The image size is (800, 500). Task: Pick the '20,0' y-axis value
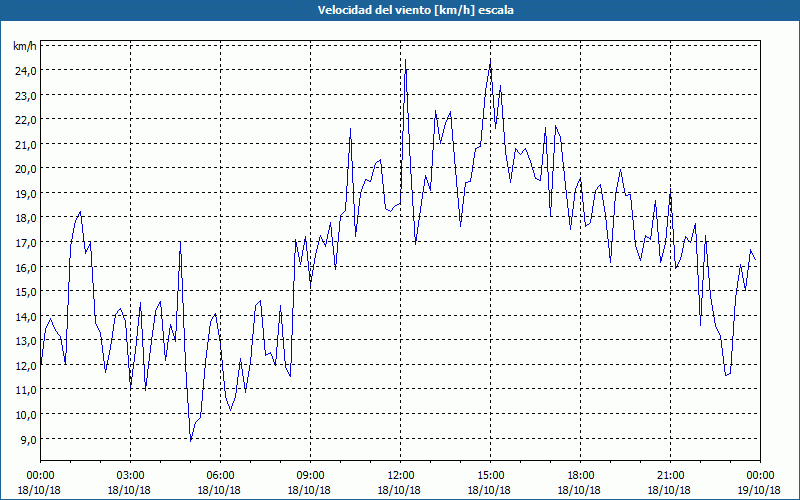click(26, 169)
